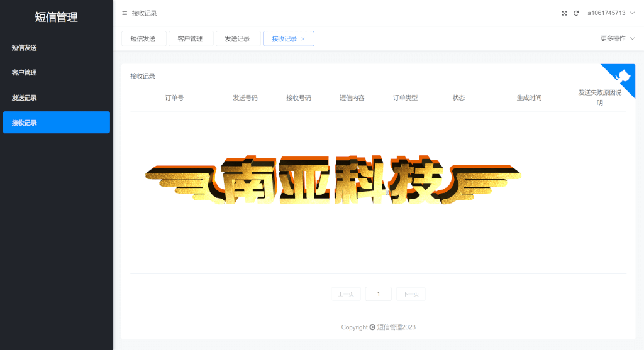Open 短信发送 in the sidebar
Screen dimensions: 644x350
(56, 48)
